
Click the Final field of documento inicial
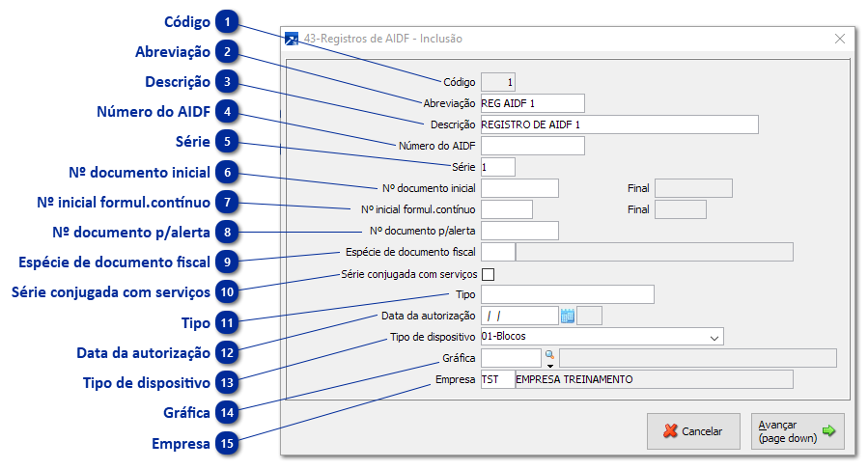click(x=693, y=188)
